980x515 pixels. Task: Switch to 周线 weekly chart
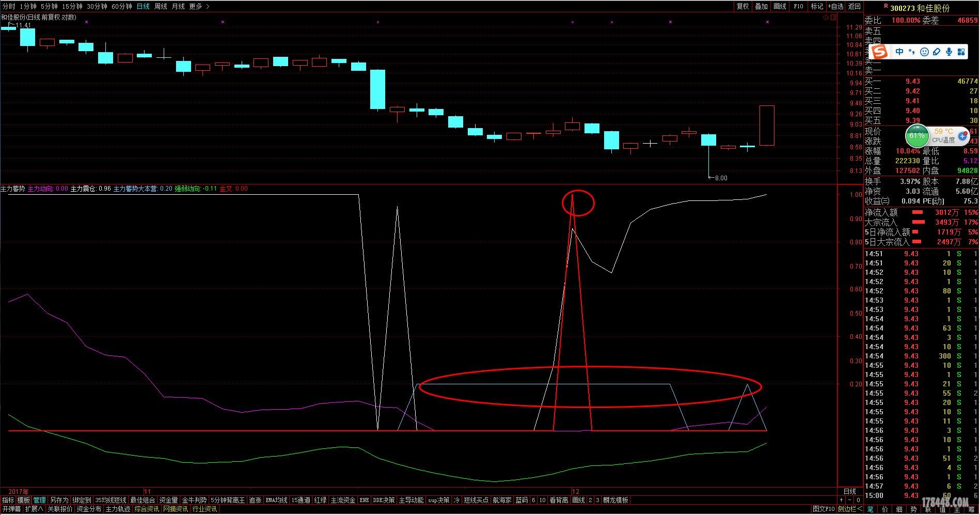[161, 6]
